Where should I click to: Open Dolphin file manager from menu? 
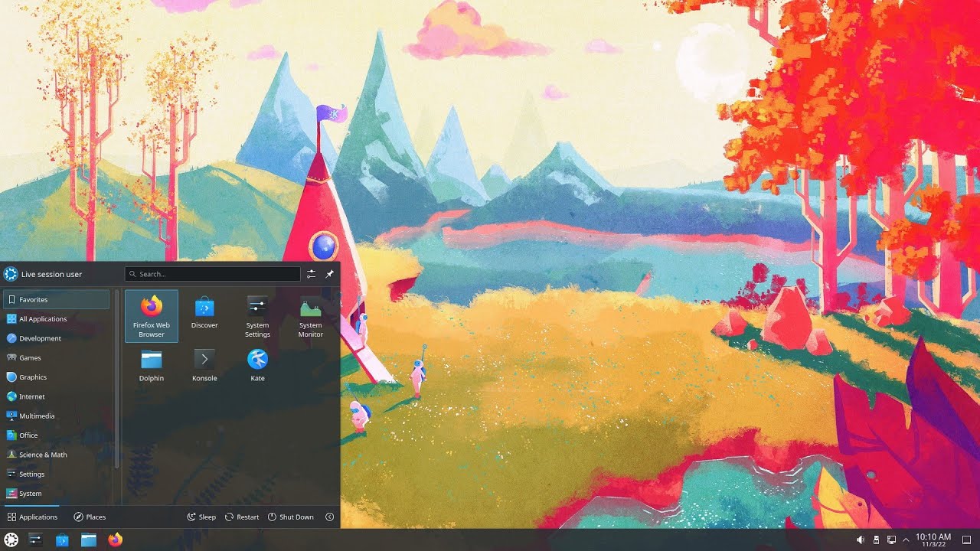pos(152,366)
